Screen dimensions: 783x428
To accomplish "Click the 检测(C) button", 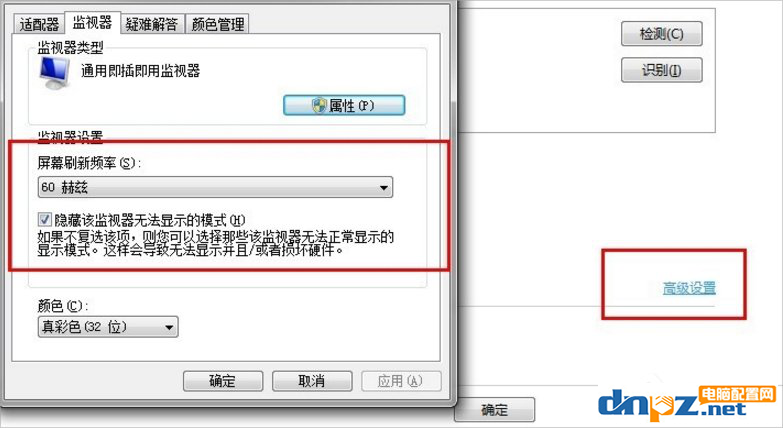I will [x=662, y=34].
